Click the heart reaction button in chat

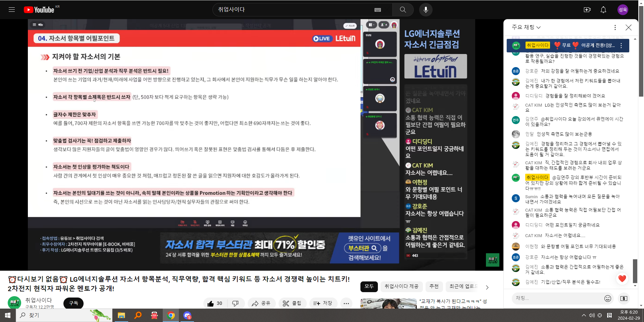click(622, 278)
